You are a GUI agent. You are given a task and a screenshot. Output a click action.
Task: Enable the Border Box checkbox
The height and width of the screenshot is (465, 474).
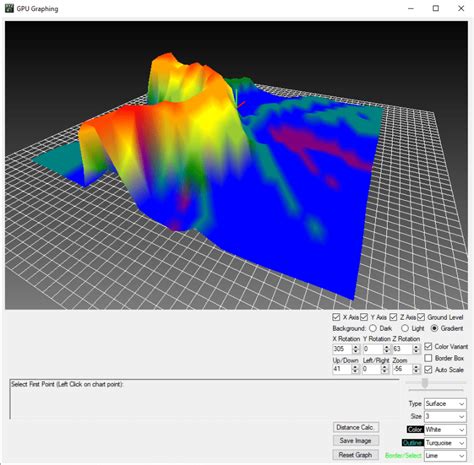tap(428, 358)
